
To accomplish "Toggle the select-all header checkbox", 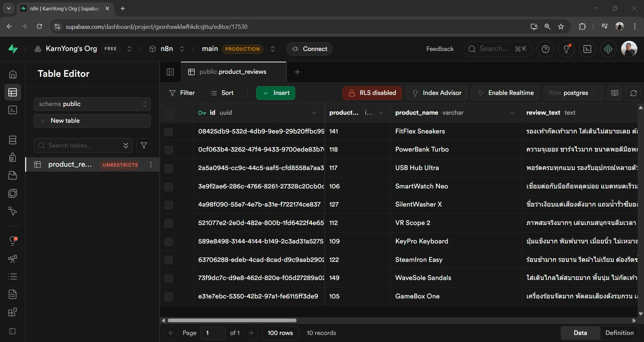I will (168, 113).
